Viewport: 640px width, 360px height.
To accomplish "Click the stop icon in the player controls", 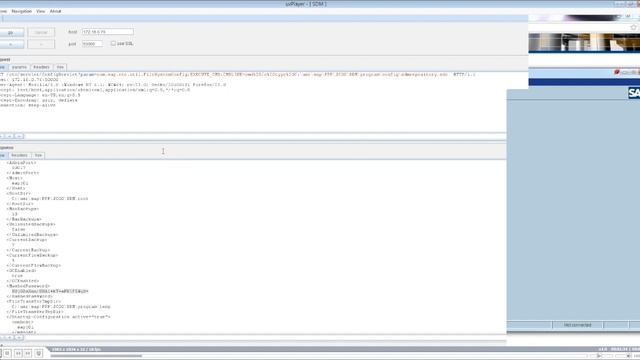I will 7,353.
